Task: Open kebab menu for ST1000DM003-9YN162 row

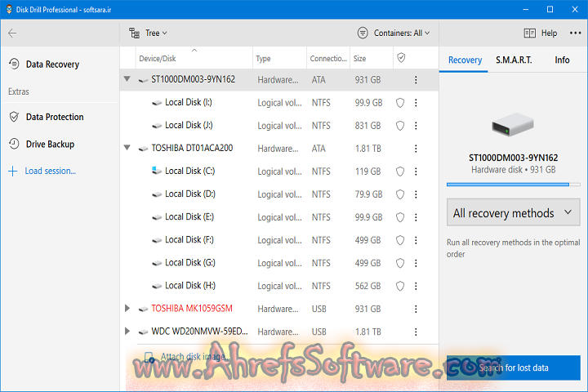Action: [416, 80]
